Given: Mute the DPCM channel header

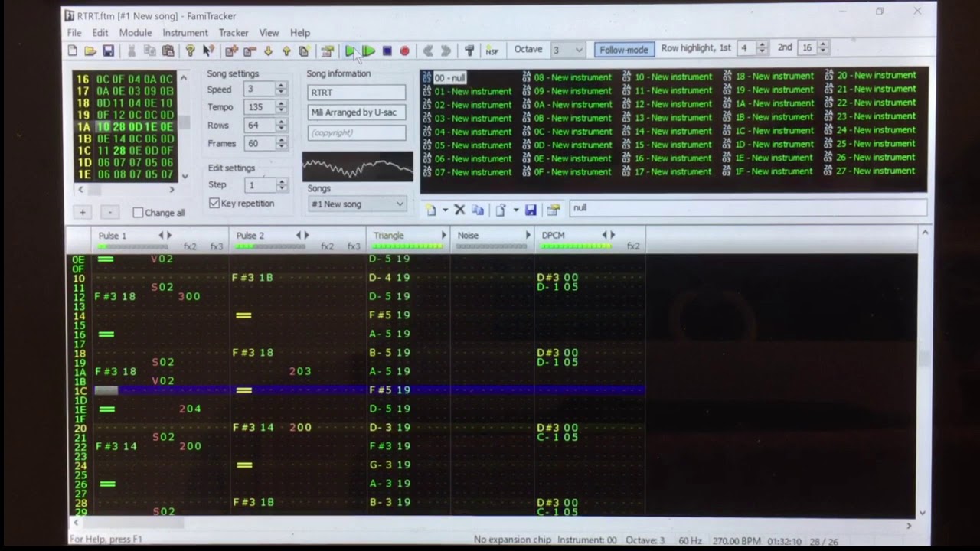Looking at the screenshot, I should 553,236.
